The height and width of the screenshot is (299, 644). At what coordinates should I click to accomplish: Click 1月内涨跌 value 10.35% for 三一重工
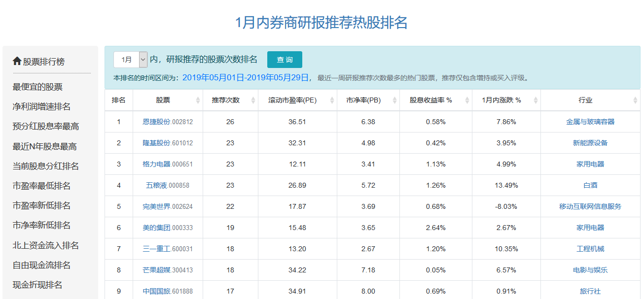[506, 249]
